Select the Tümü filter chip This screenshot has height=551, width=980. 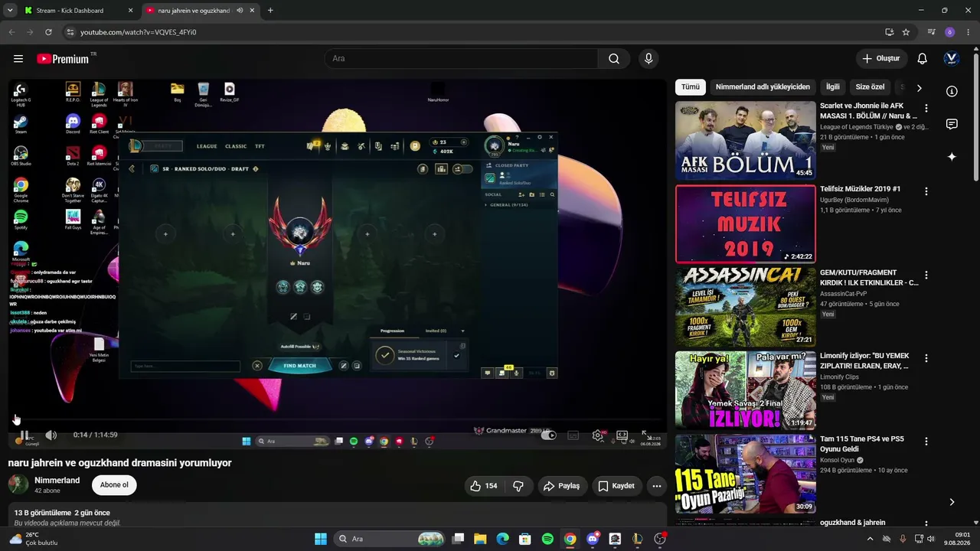691,87
